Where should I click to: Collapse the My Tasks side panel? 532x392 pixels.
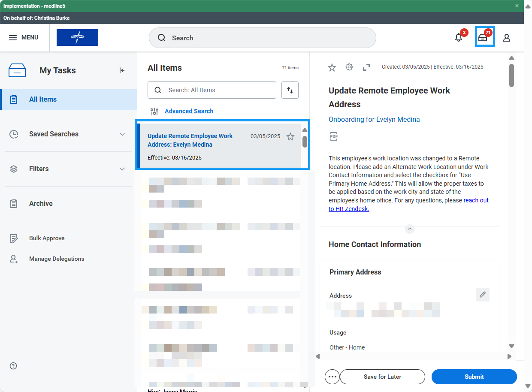tap(122, 70)
